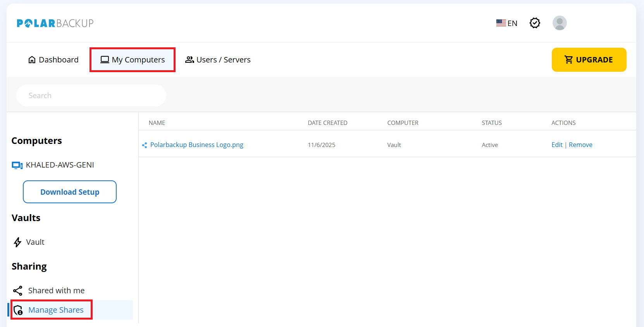
Task: Click into the Search field
Action: [91, 95]
